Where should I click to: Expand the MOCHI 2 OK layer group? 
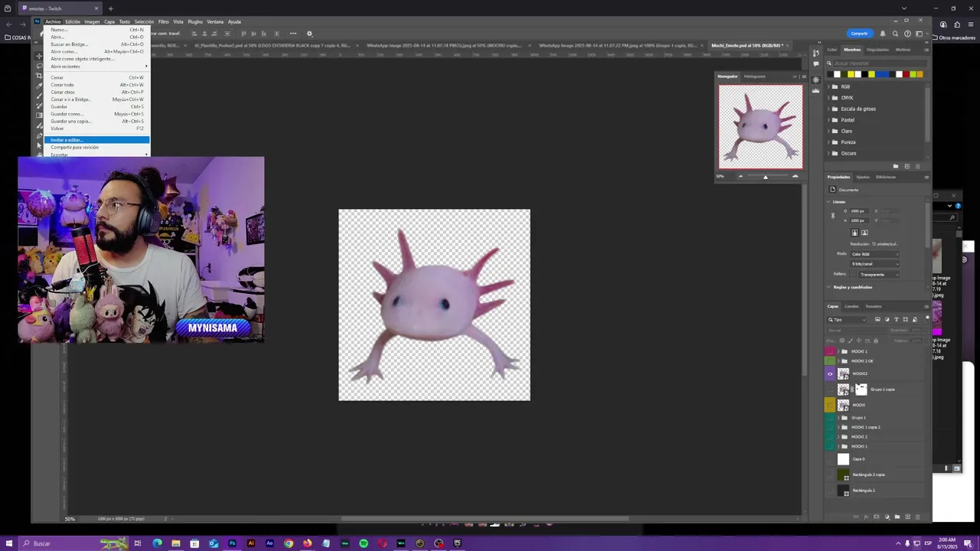tap(838, 361)
